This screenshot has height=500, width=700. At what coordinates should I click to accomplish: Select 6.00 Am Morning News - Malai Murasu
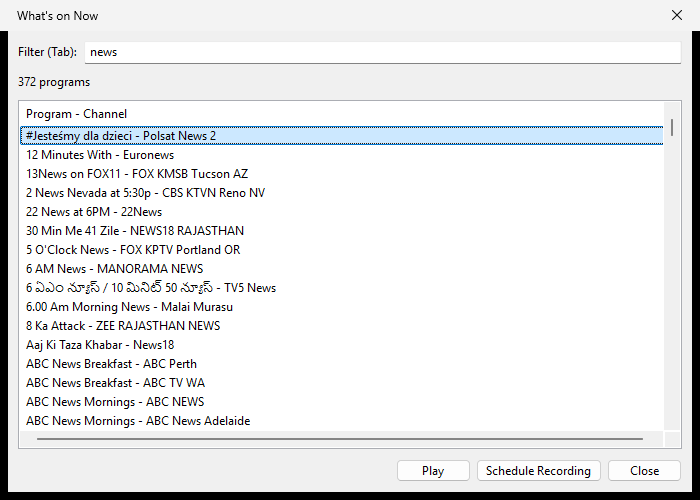point(342,307)
